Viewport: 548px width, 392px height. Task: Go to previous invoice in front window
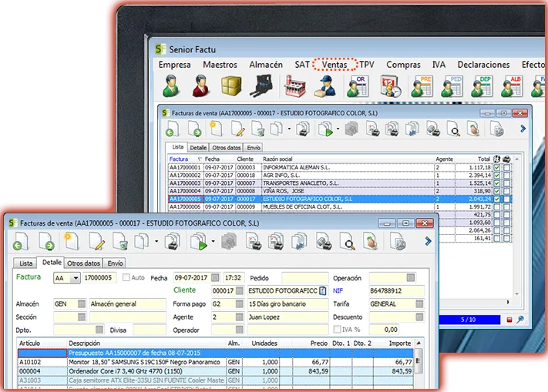[x=21, y=241]
